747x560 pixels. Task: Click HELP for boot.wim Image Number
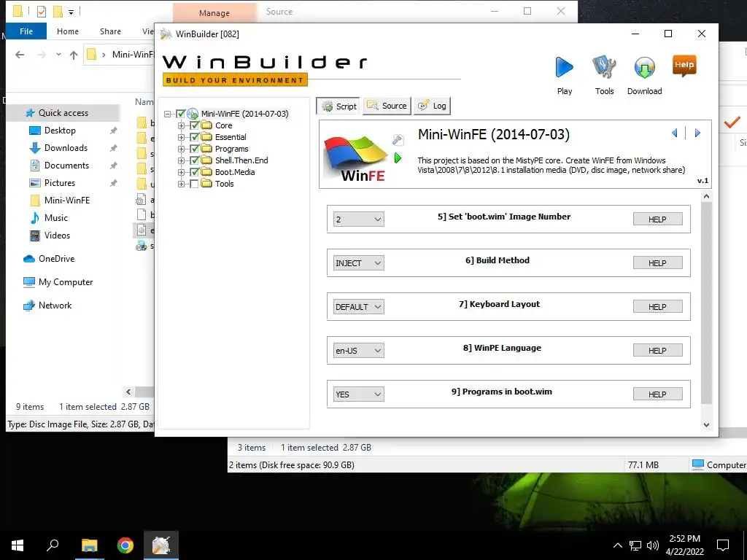coord(657,219)
